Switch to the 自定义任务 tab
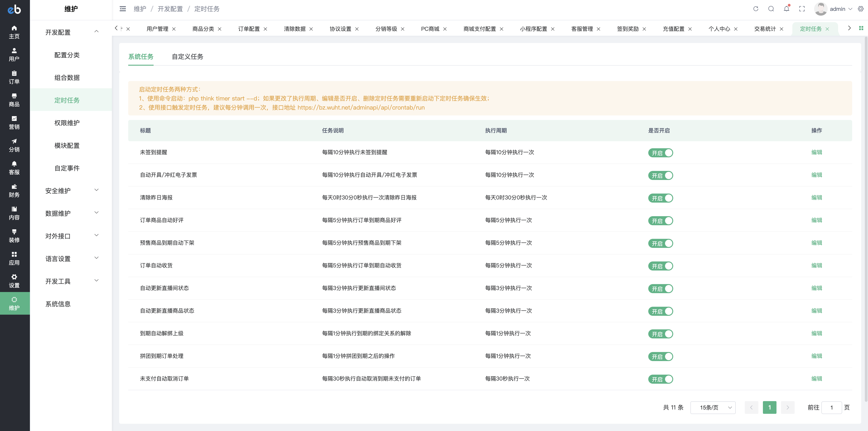Viewport: 868px width, 431px height. [187, 57]
